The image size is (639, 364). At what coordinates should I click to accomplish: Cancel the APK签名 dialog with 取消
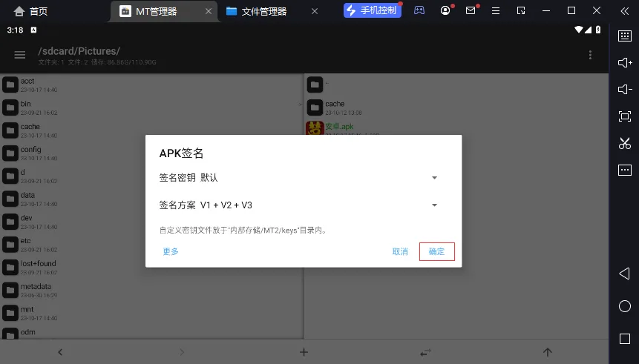click(400, 251)
